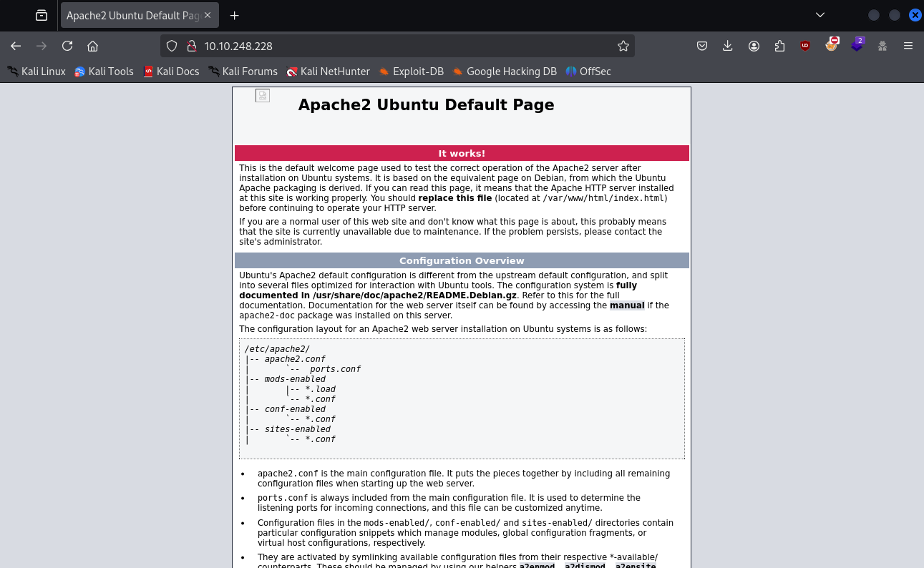Close the Apache2 Ubuntu Default Page tab
Image resolution: width=924 pixels, height=568 pixels.
click(208, 15)
